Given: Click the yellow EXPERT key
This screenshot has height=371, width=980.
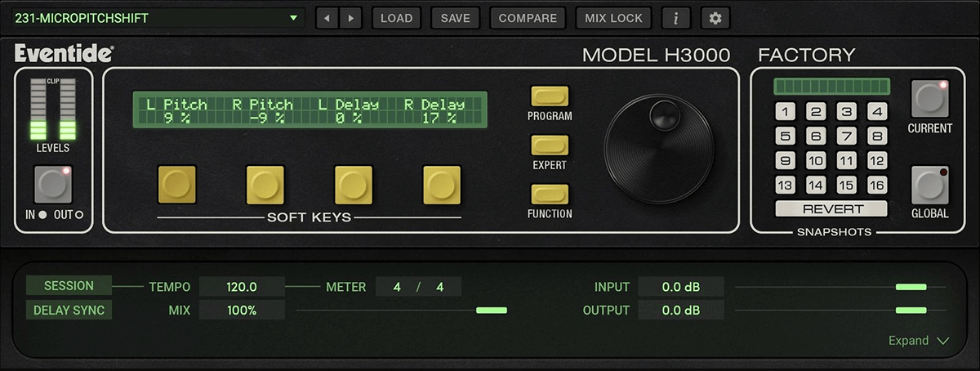Looking at the screenshot, I should 550,145.
